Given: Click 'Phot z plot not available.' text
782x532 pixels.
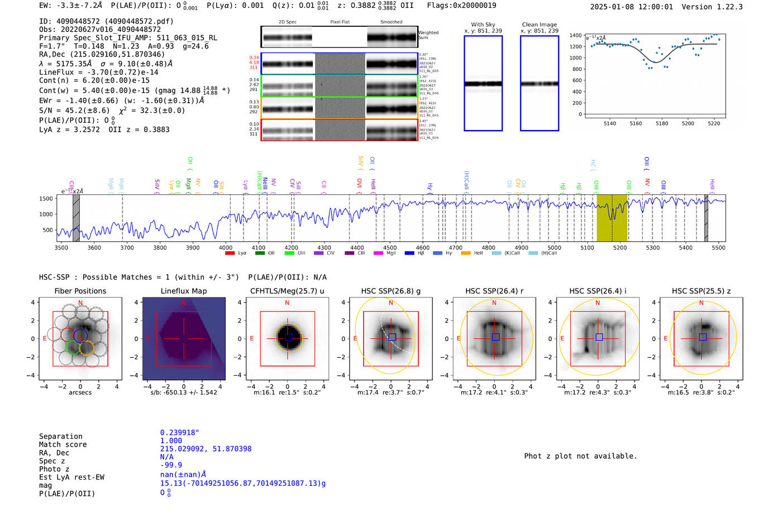Looking at the screenshot, I should (x=580, y=456).
